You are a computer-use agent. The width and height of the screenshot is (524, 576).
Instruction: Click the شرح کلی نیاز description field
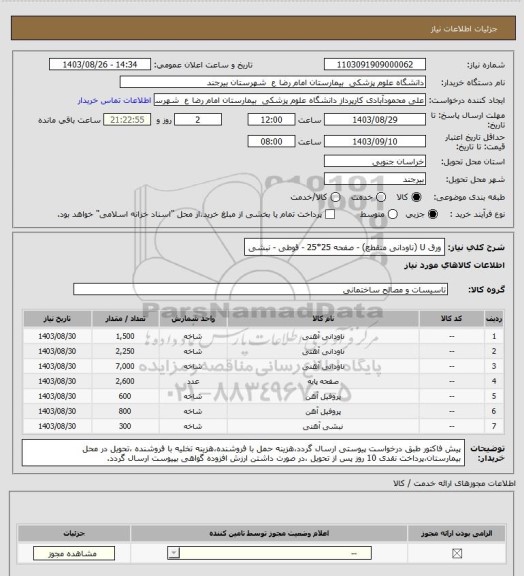(x=344, y=248)
